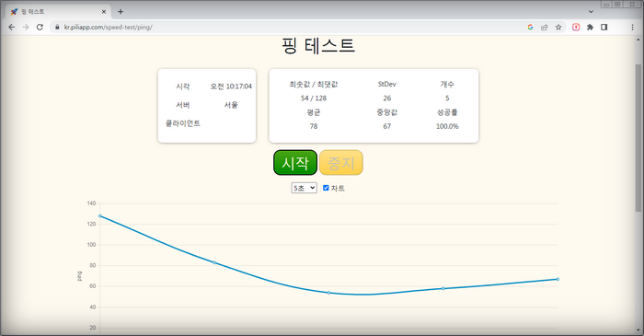Open the 5초 interval dropdown
The height and width of the screenshot is (336, 644).
(x=304, y=188)
